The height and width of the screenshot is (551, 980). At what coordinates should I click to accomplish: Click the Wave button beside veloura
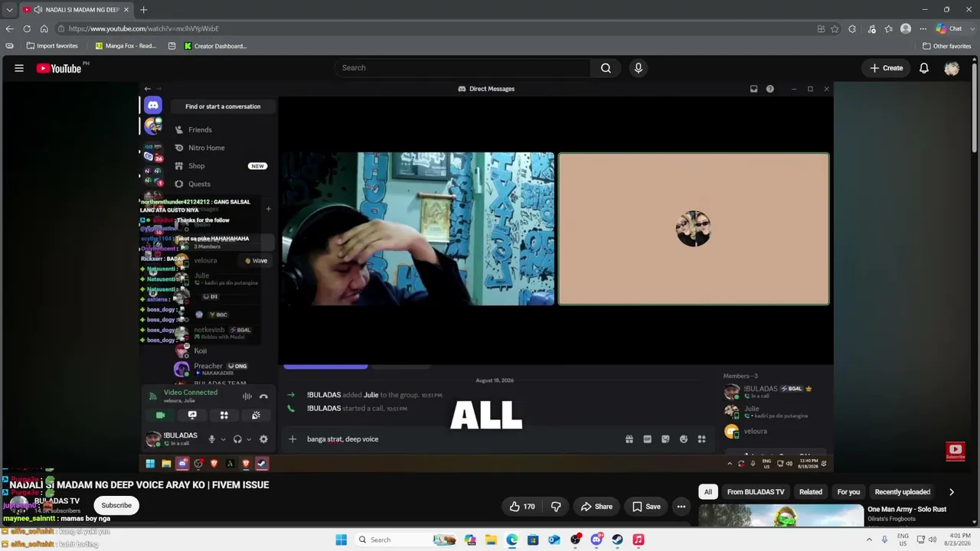click(x=256, y=261)
